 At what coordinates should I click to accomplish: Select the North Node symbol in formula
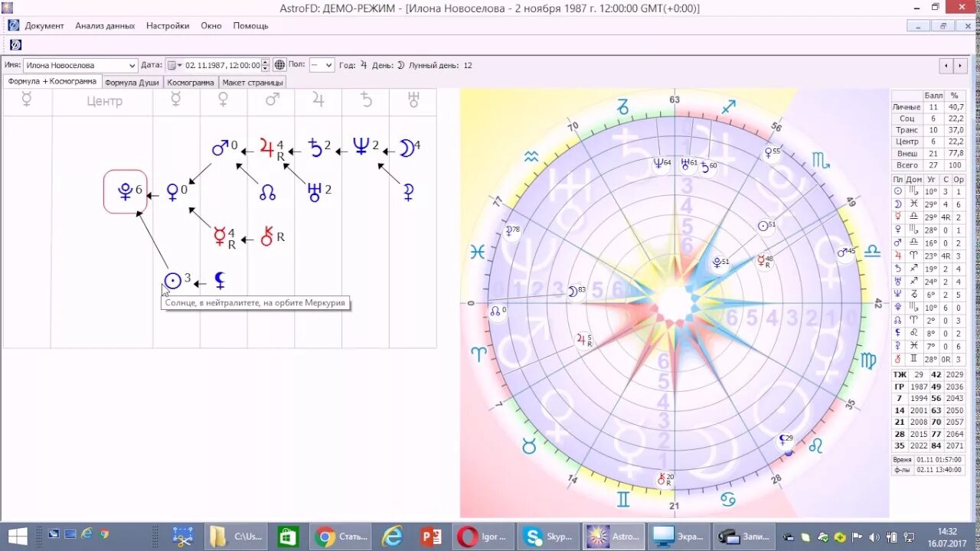pyautogui.click(x=267, y=193)
